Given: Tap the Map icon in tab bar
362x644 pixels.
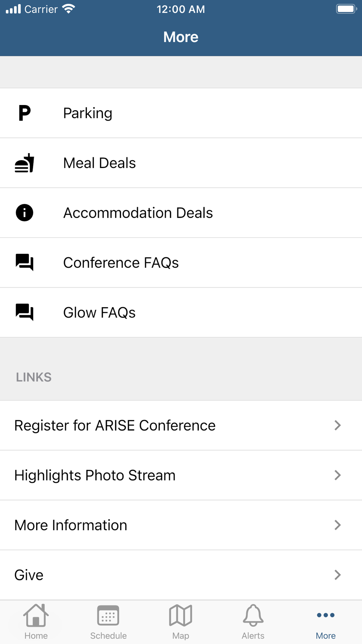Looking at the screenshot, I should click(181, 615).
